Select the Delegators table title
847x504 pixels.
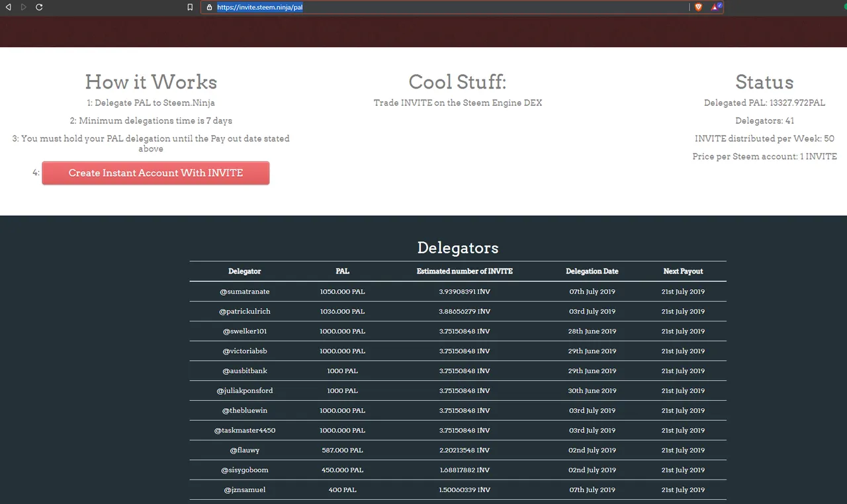coord(458,248)
